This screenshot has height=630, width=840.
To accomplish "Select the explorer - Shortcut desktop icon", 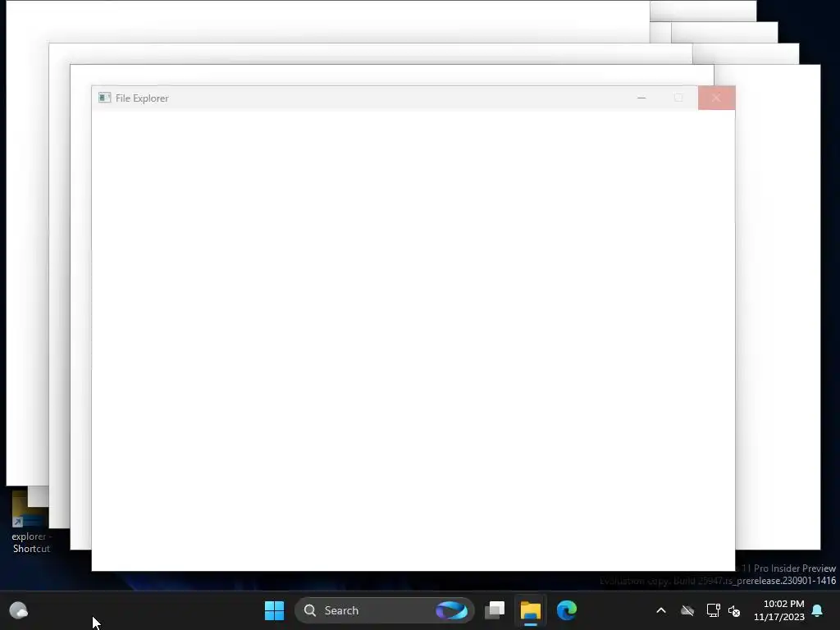I will tap(30, 523).
